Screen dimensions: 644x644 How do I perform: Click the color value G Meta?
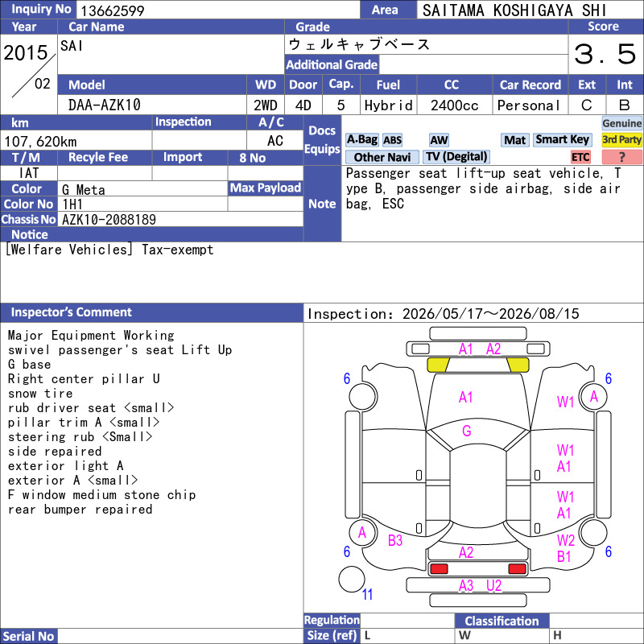(x=84, y=190)
